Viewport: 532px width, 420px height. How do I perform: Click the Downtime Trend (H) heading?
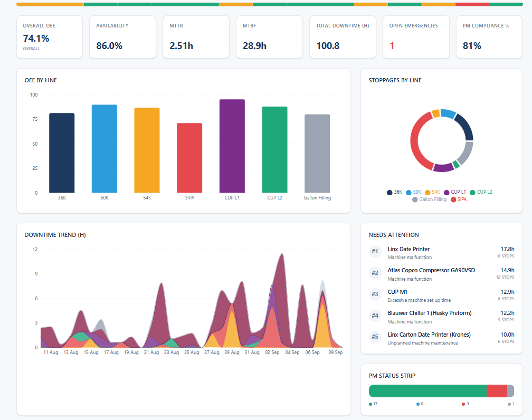(x=55, y=235)
